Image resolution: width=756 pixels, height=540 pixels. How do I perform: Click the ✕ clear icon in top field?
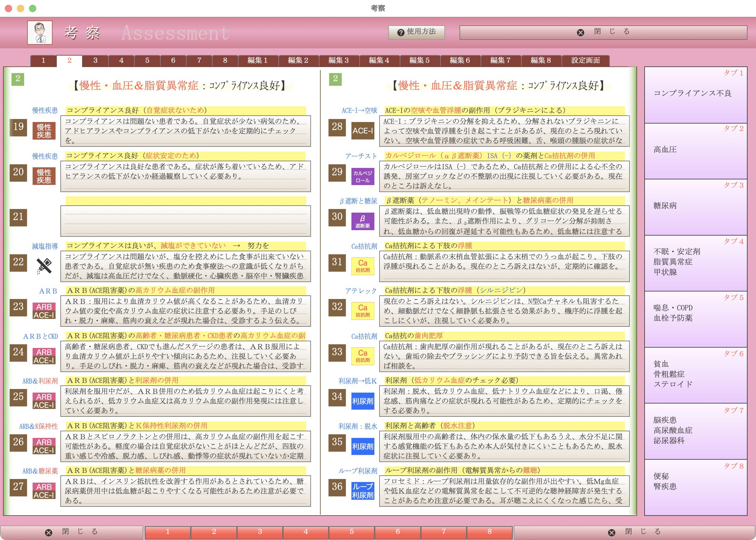580,32
